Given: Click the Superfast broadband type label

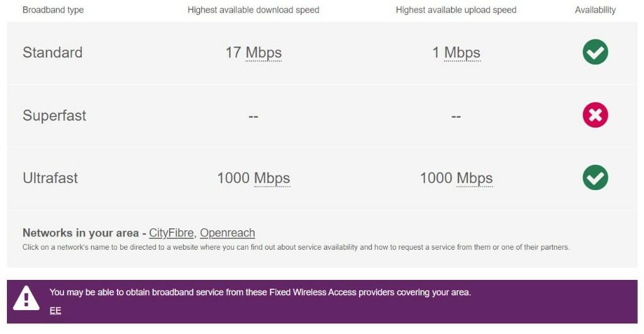Looking at the screenshot, I should tap(54, 116).
